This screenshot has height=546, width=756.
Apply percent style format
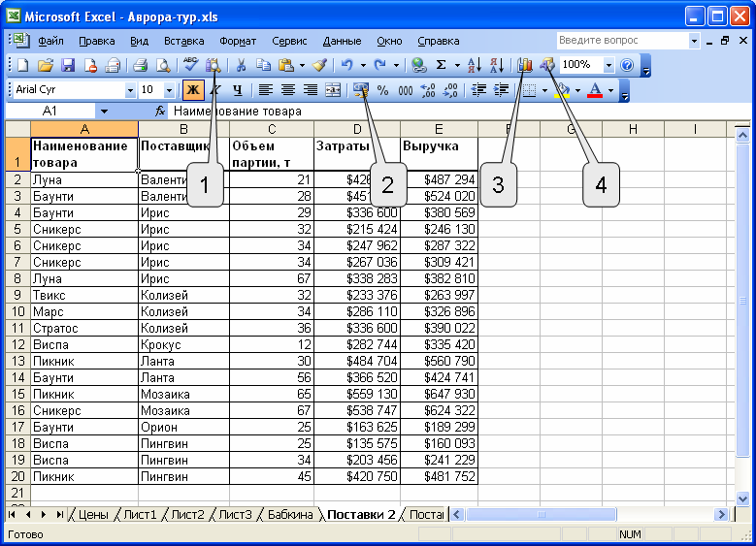click(382, 90)
